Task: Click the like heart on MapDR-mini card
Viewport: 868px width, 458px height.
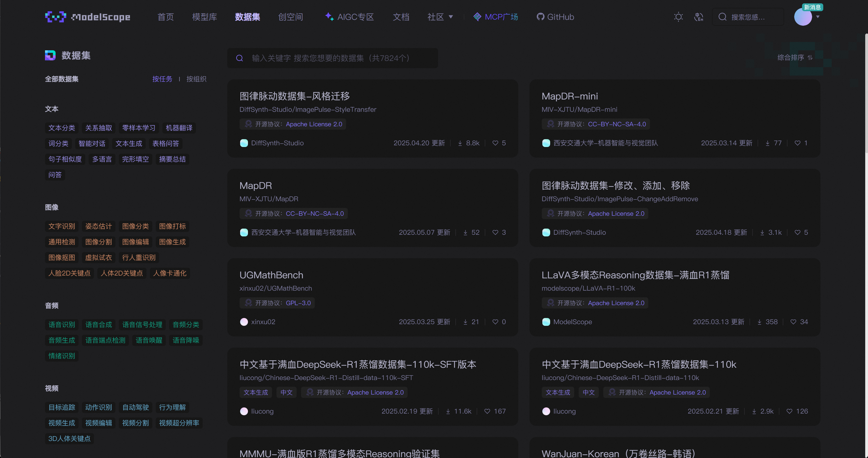Action: 797,143
